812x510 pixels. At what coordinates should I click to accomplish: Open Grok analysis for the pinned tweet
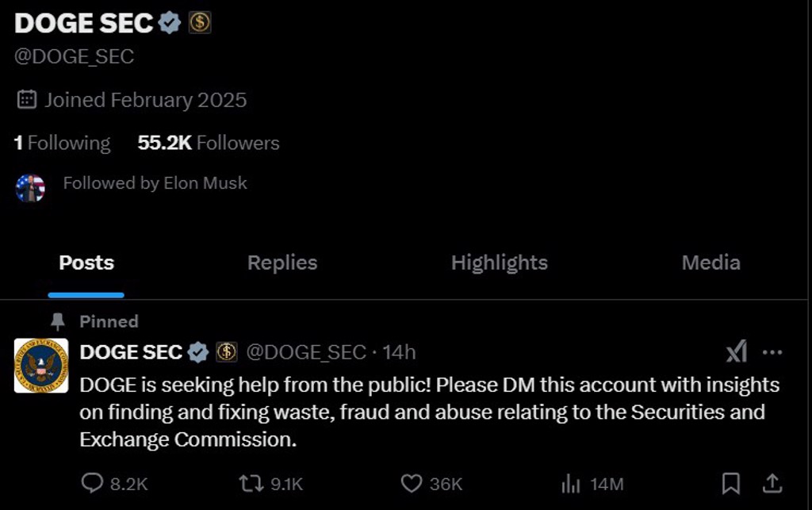pos(736,351)
